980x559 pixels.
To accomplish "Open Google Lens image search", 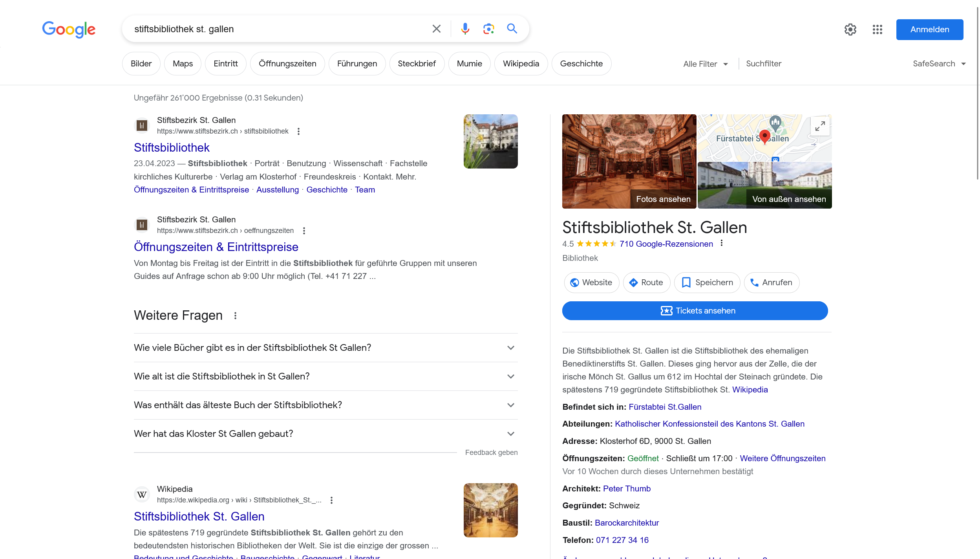I will tap(488, 29).
